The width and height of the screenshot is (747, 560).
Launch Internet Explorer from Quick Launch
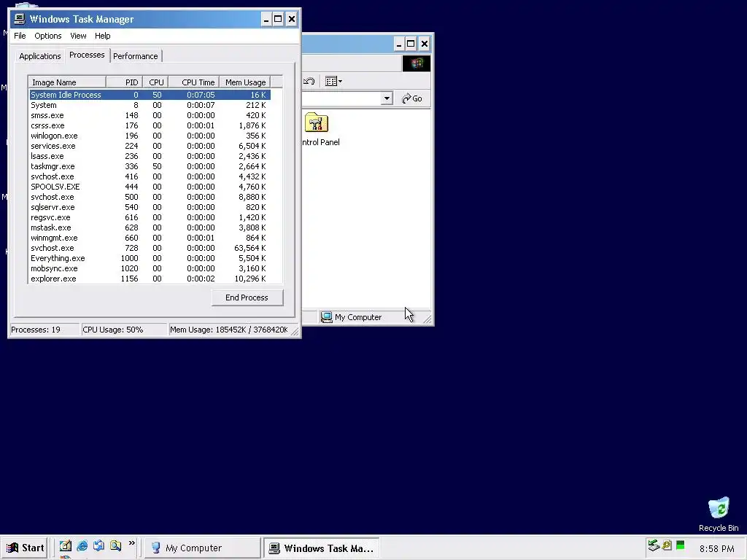point(82,545)
